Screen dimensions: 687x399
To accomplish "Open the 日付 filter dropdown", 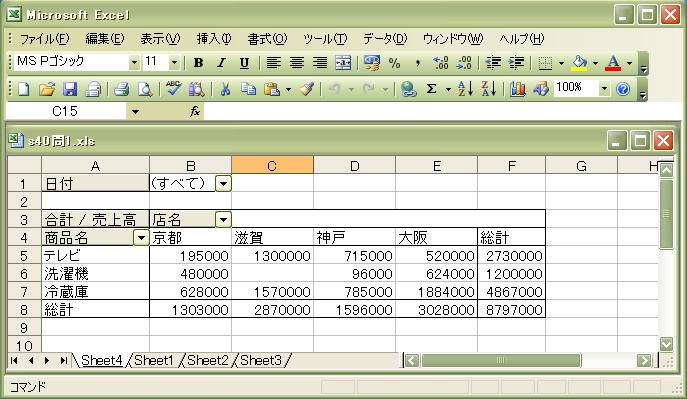I will pos(223,184).
